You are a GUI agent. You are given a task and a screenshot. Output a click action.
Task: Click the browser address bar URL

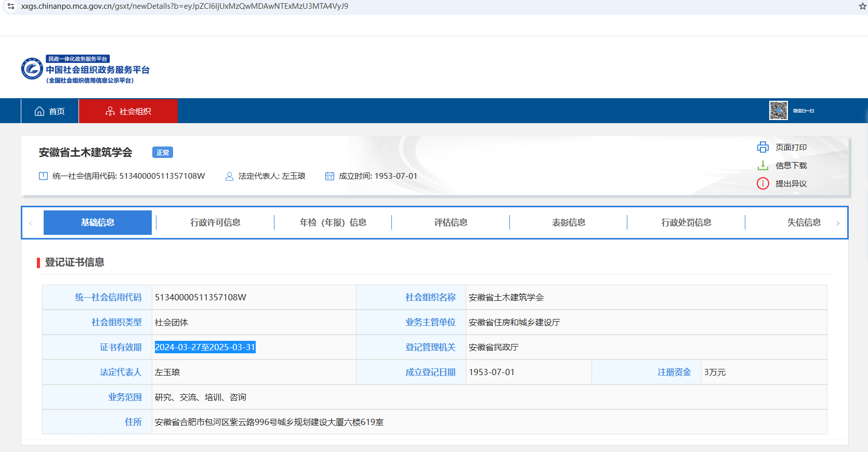[x=185, y=6]
